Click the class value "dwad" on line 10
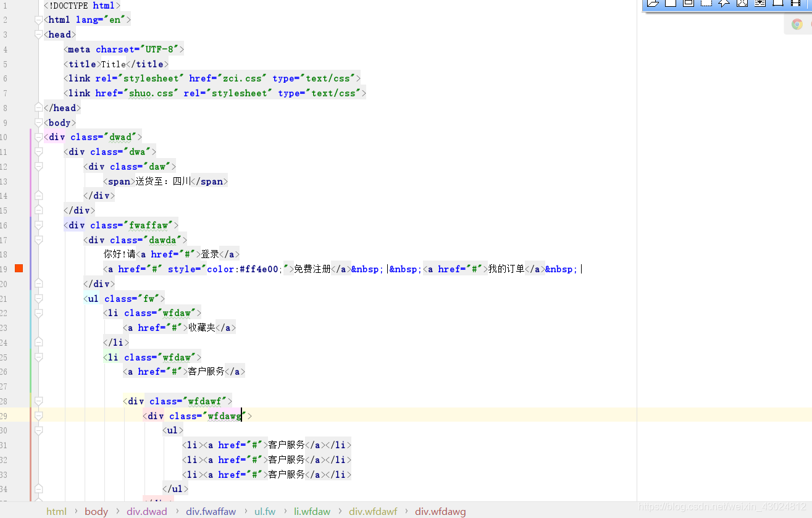 click(x=120, y=137)
